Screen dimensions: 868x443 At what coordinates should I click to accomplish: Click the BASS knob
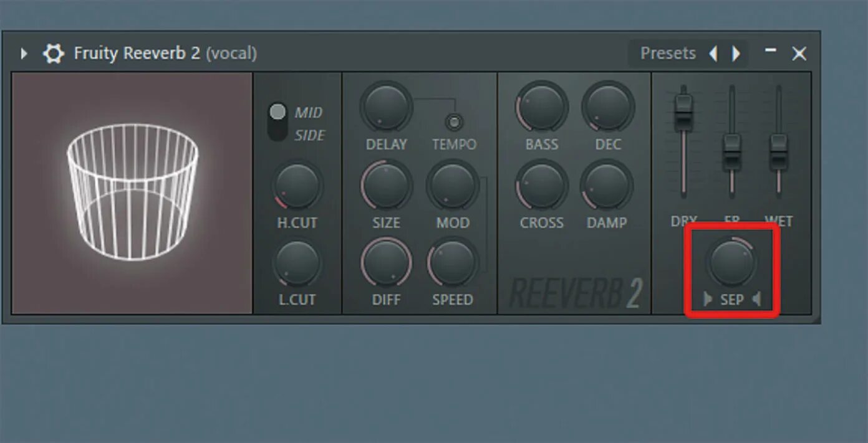tap(541, 105)
